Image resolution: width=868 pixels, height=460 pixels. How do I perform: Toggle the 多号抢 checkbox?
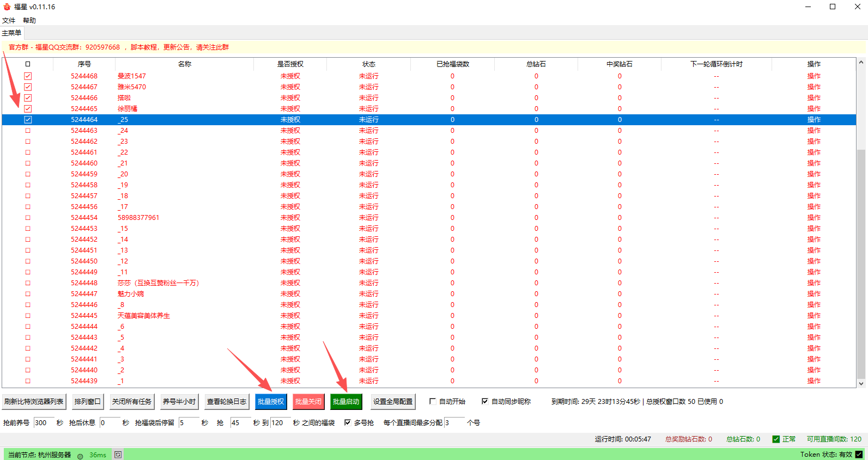pyautogui.click(x=348, y=422)
